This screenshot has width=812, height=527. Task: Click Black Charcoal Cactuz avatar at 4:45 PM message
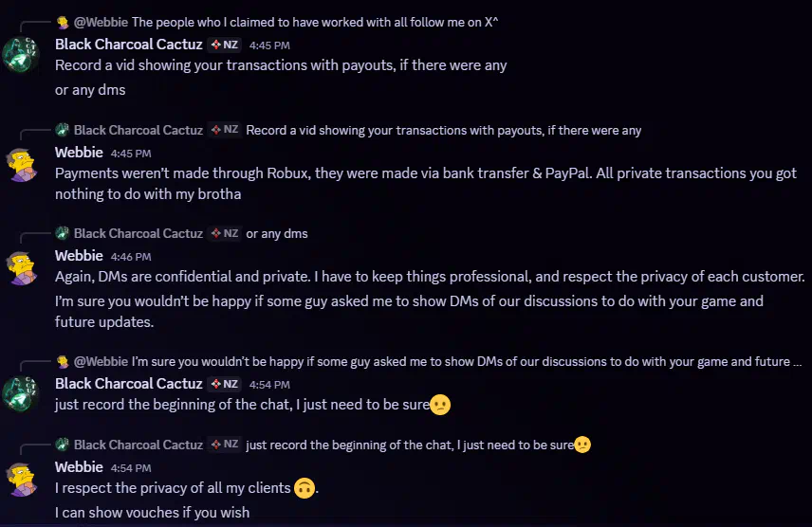click(21, 54)
